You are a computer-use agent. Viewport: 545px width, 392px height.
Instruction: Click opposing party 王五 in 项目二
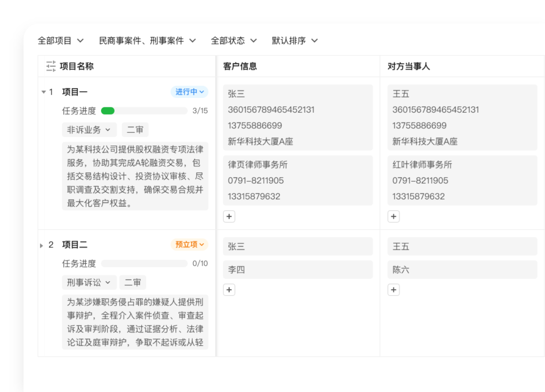[462, 246]
